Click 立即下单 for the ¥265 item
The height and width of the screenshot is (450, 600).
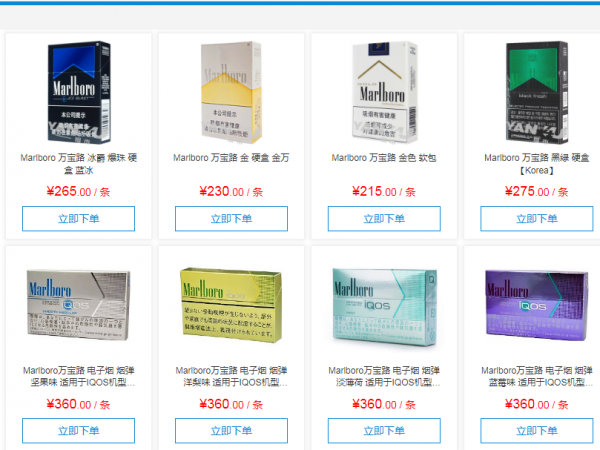click(78, 218)
